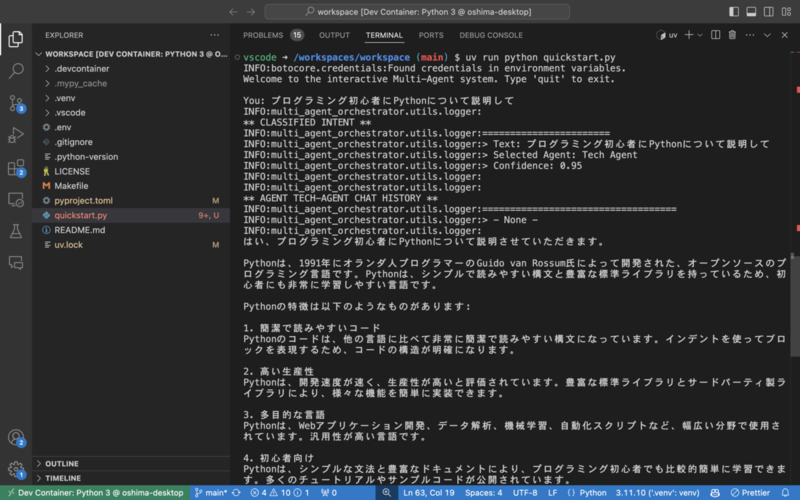Create a new terminal with plus icon
The height and width of the screenshot is (500, 800).
point(689,35)
